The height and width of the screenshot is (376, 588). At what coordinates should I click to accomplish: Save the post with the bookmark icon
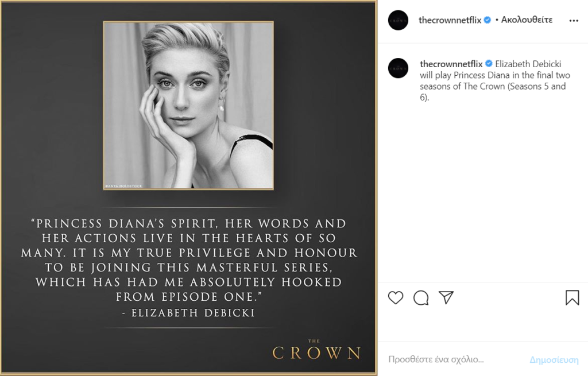[x=572, y=297]
